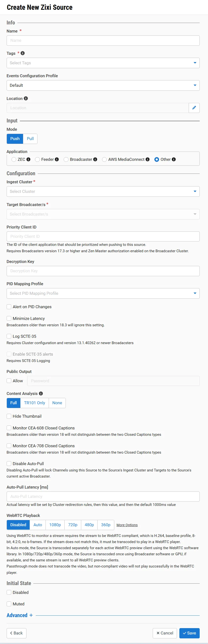Open the WebRTC More Options link
This screenshot has height=644, width=208.
tap(127, 525)
